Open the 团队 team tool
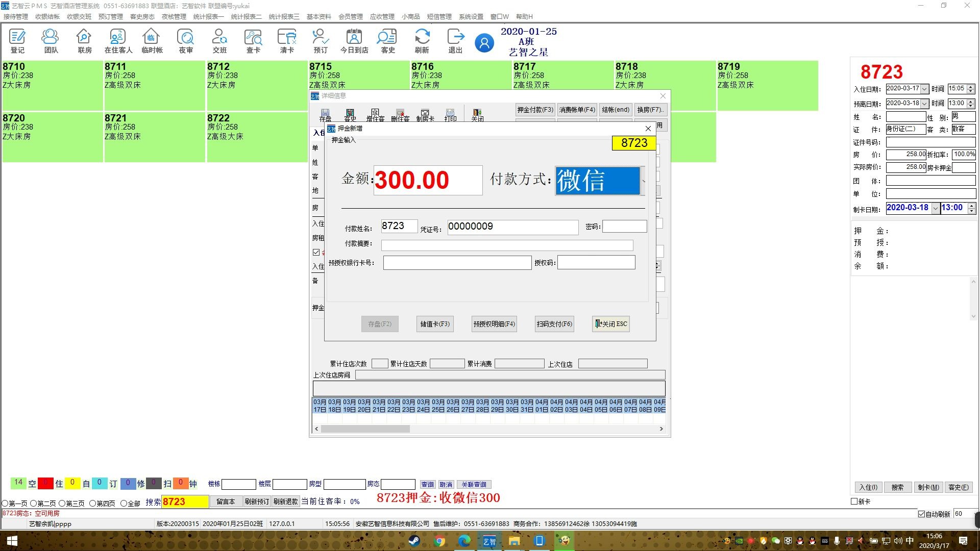This screenshot has height=551, width=980. point(51,41)
